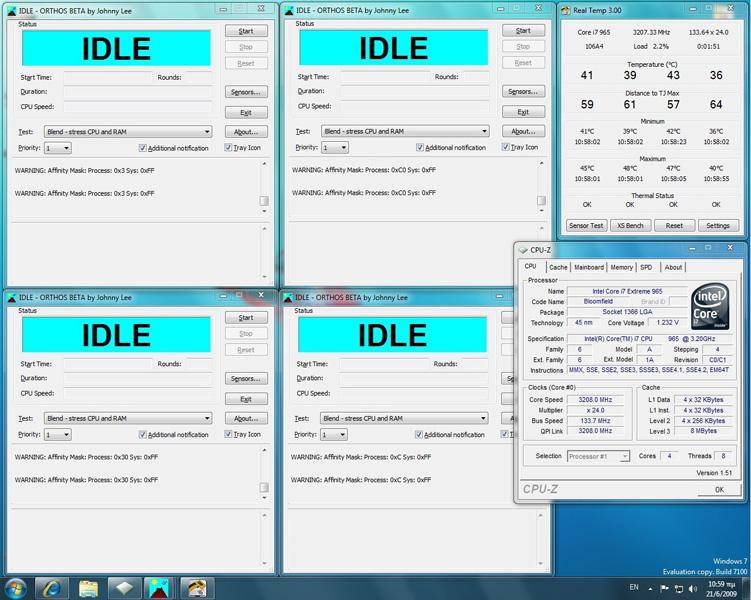
Task: Switch to the Mainboard tab in CPU-Z
Action: [589, 267]
